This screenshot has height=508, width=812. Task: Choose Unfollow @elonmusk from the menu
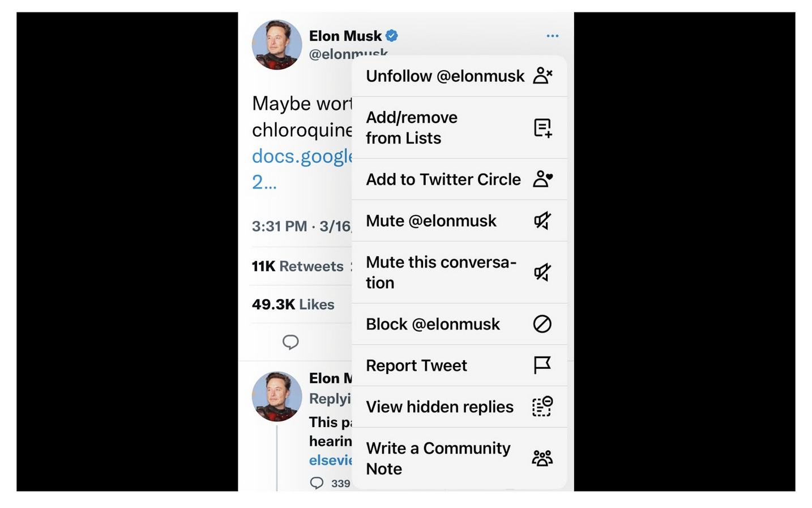point(445,75)
